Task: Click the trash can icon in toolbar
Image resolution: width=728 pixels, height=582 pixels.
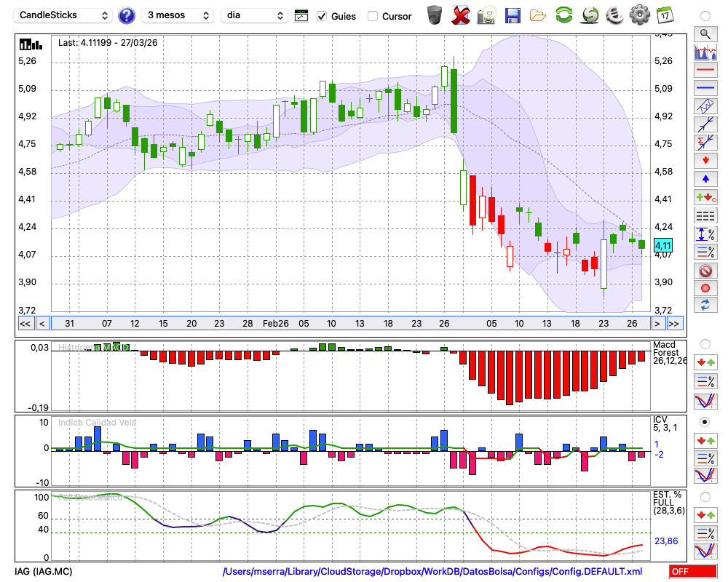Action: tap(435, 15)
